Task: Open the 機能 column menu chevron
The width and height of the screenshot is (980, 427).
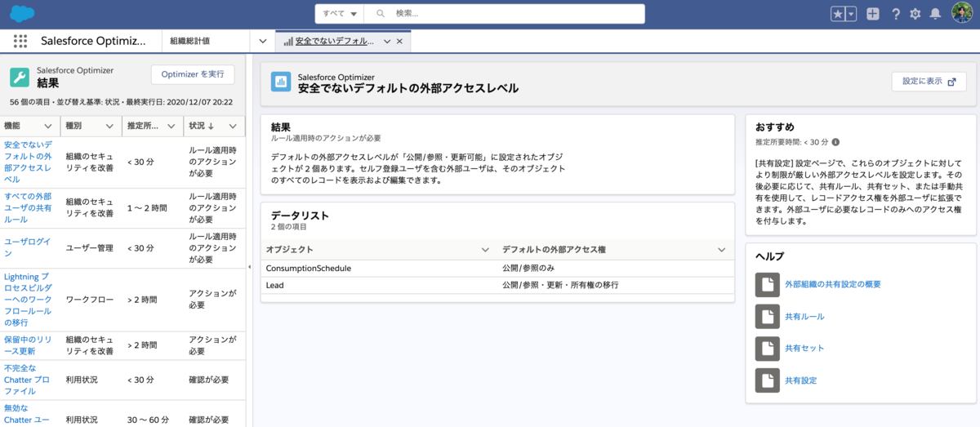Action: point(47,127)
